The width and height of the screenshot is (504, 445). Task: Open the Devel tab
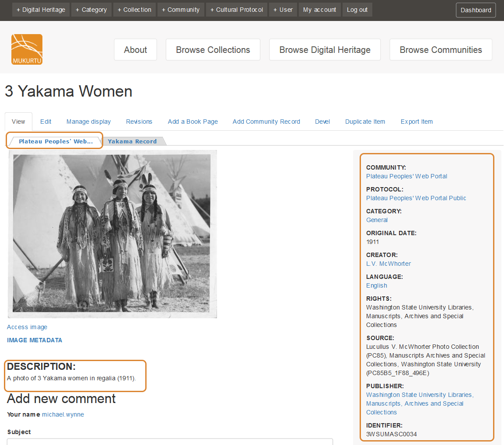click(x=322, y=122)
